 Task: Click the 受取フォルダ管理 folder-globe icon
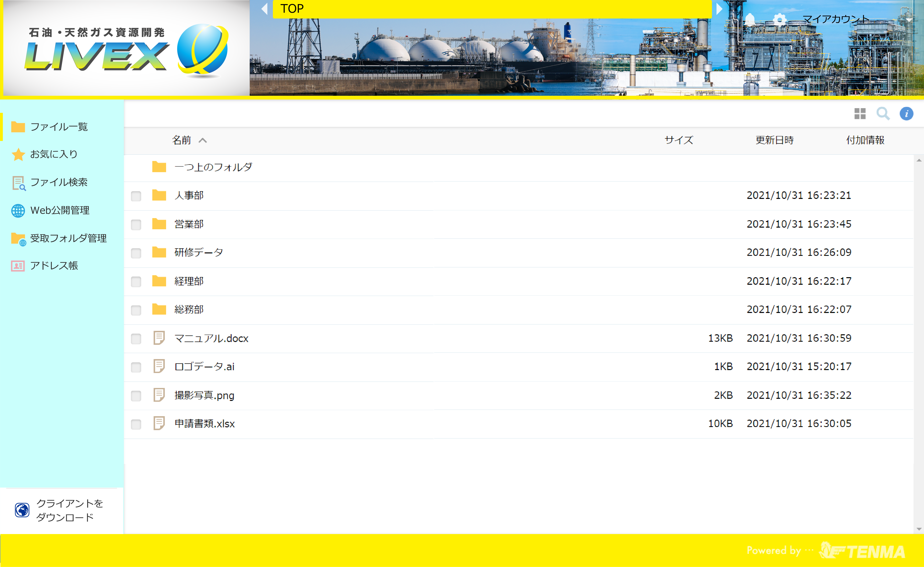click(x=18, y=239)
